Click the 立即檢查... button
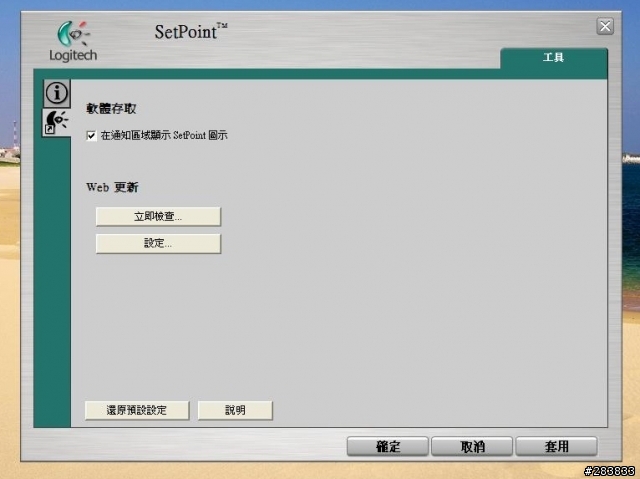The image size is (640, 479). coord(158,216)
